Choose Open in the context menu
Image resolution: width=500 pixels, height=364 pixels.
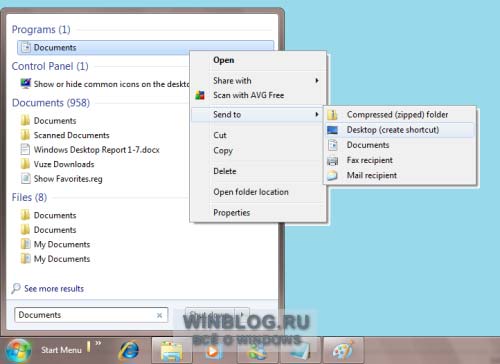pyautogui.click(x=224, y=60)
